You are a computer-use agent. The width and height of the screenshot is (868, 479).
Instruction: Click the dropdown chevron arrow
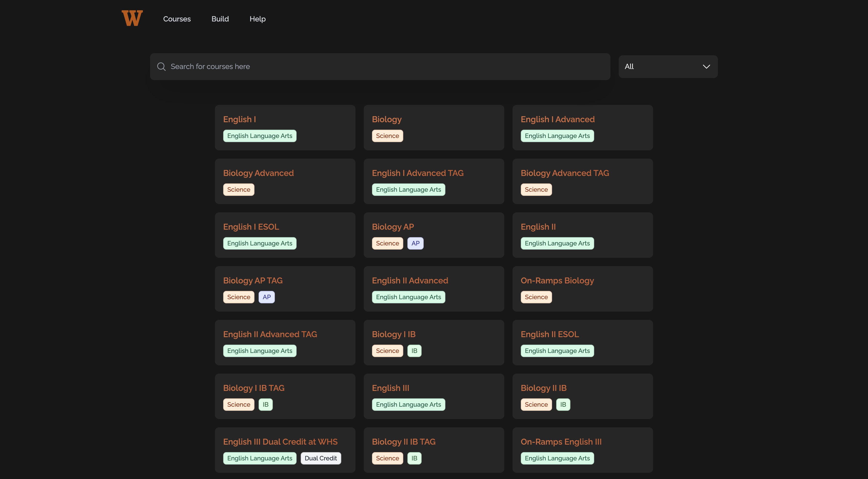click(x=706, y=67)
